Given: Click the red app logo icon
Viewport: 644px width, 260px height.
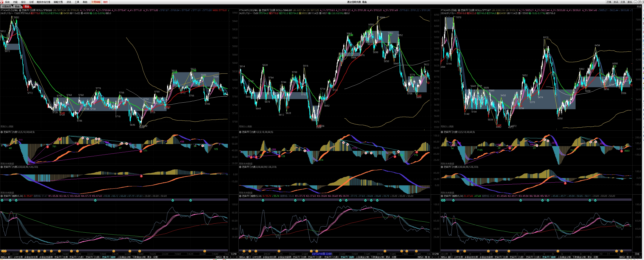Looking at the screenshot, I should point(2,2).
